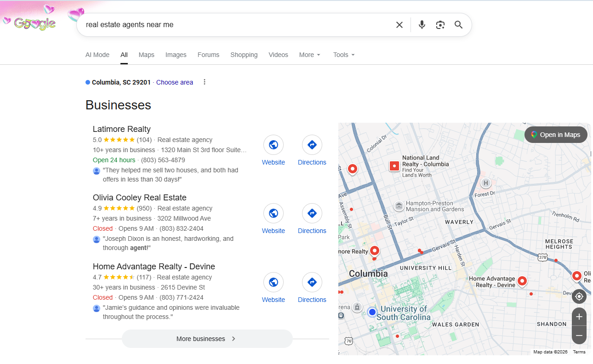This screenshot has width=593, height=364.
Task: Open the three-dot location options menu
Action: coord(205,82)
